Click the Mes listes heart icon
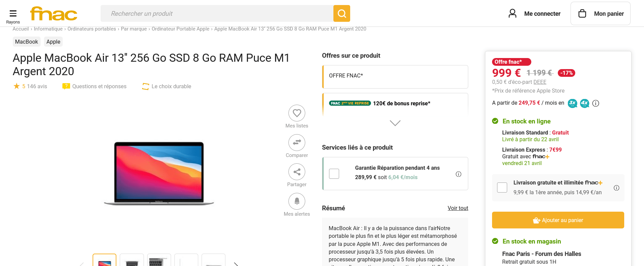 point(297,113)
